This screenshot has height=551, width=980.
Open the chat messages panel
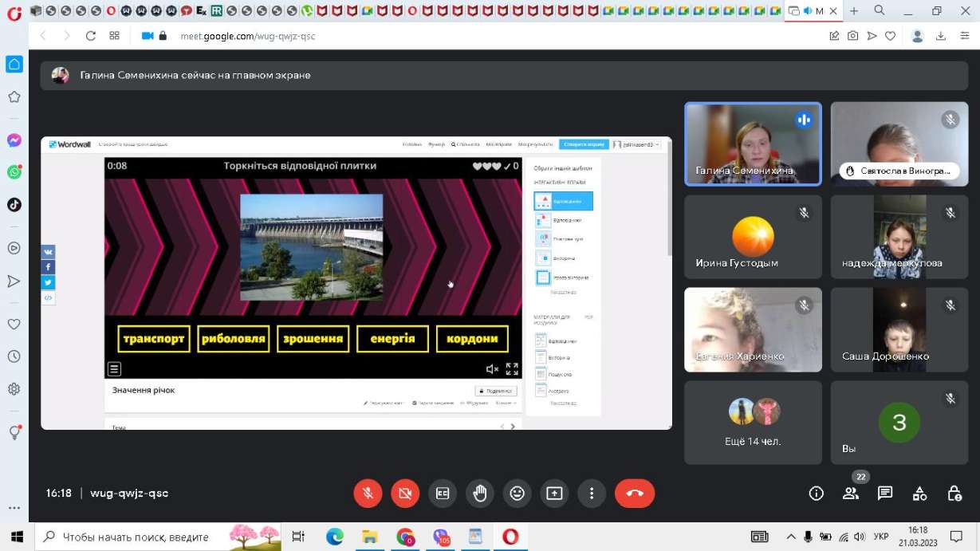(x=885, y=494)
